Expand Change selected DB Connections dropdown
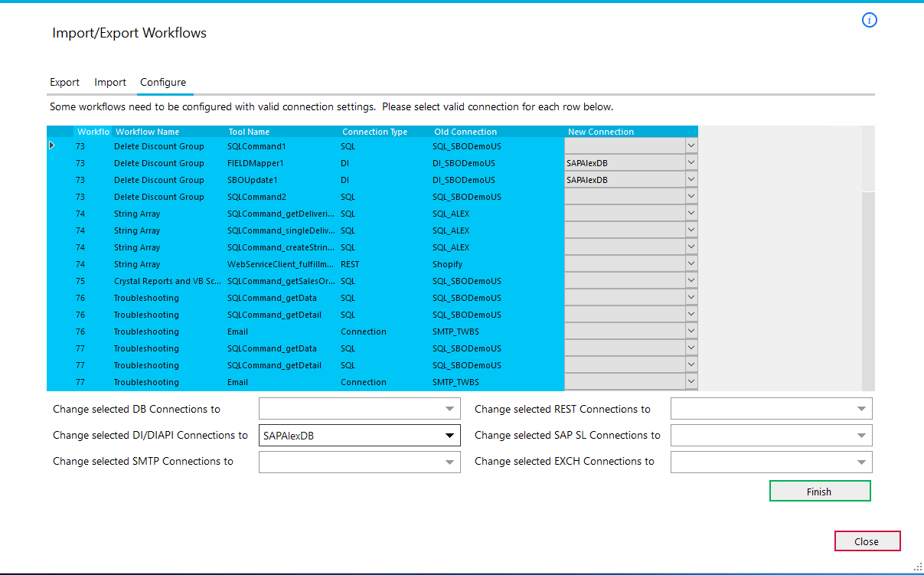 pos(450,410)
